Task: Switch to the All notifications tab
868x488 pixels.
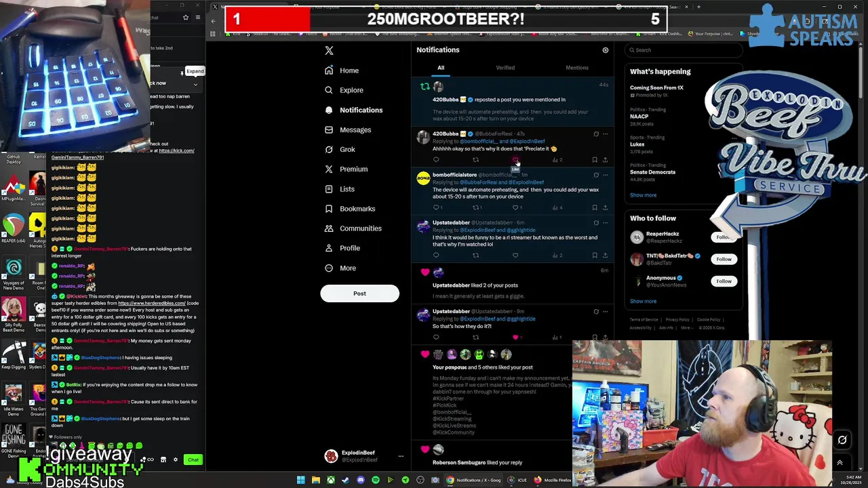Action: point(441,68)
